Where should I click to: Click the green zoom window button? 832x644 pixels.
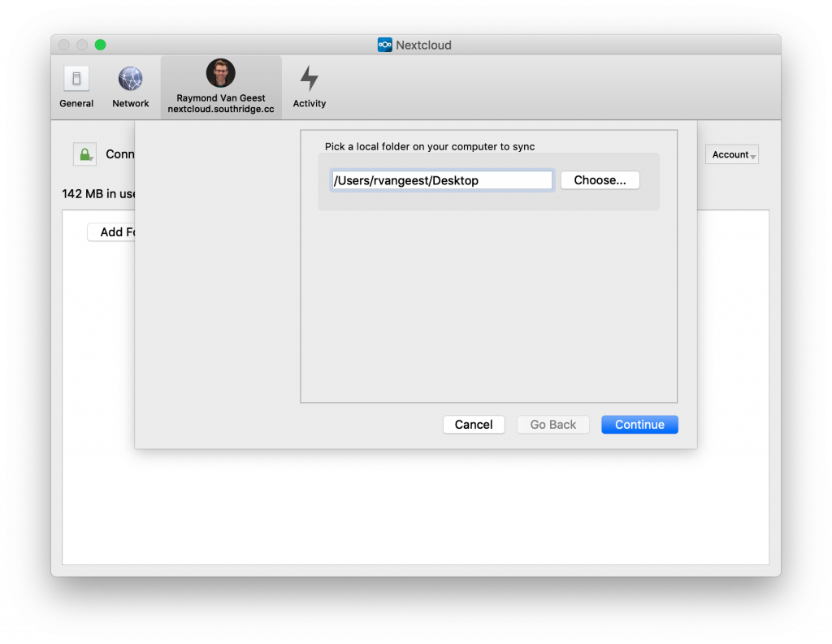point(101,45)
